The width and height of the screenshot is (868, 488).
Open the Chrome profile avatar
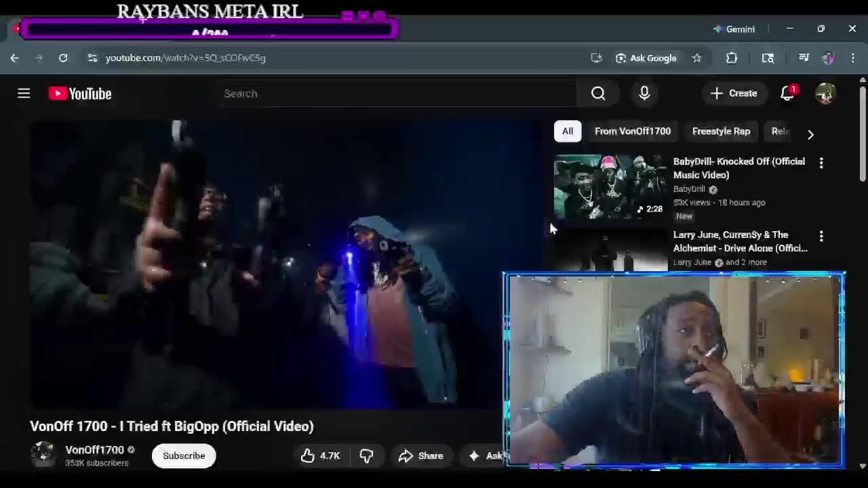click(x=828, y=58)
